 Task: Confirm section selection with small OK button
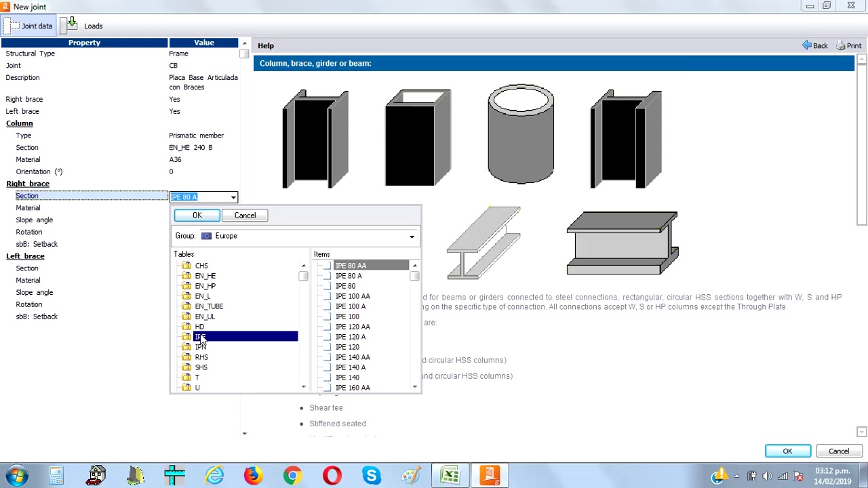197,215
